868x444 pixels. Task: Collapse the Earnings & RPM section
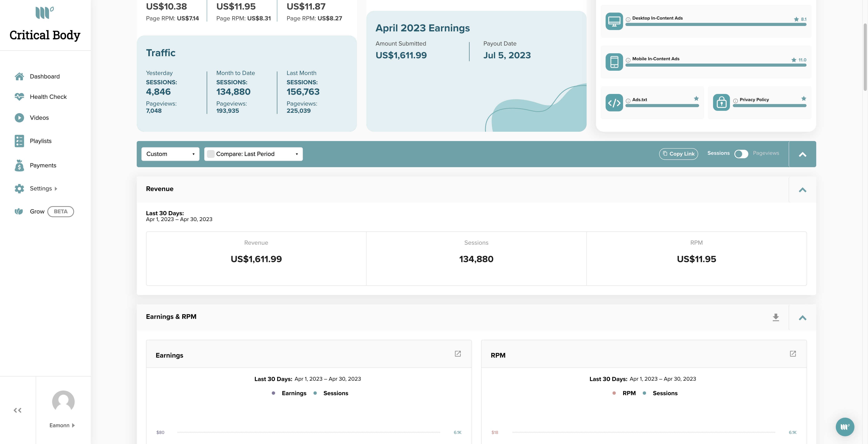pyautogui.click(x=802, y=318)
